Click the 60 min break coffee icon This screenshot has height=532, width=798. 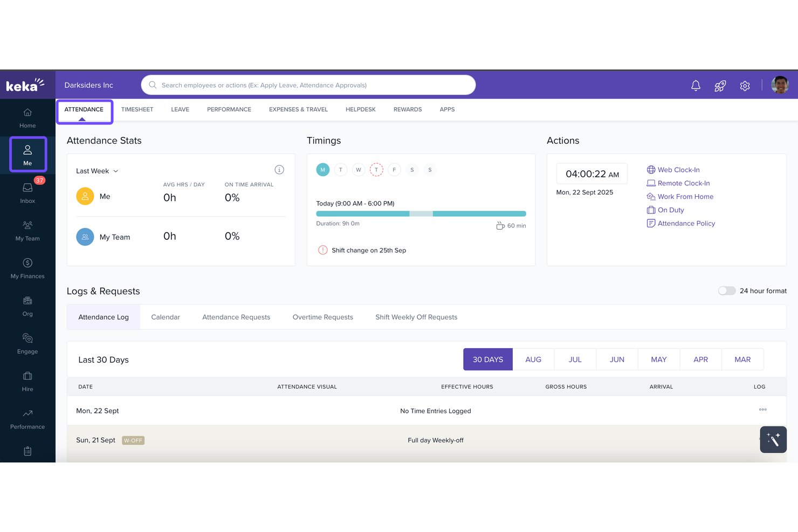click(x=500, y=225)
